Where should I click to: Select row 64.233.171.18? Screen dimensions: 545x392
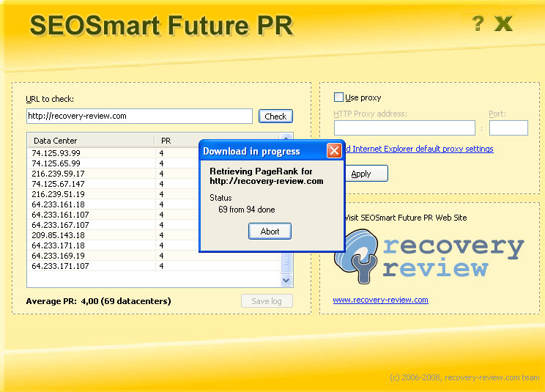113,245
